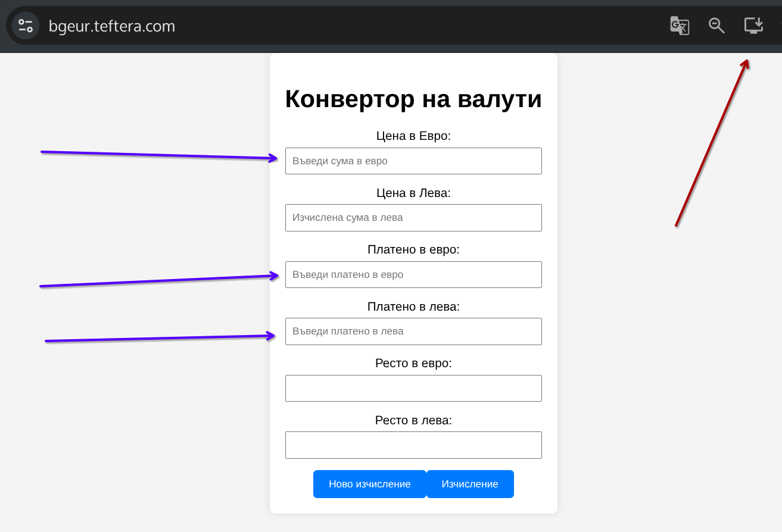The height and width of the screenshot is (532, 782).
Task: Click the 'Платено в лева:' label text
Action: click(x=413, y=306)
